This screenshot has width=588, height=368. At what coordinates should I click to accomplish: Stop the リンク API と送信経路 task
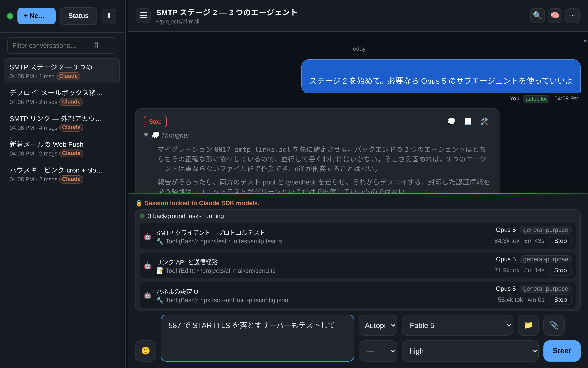click(x=560, y=270)
